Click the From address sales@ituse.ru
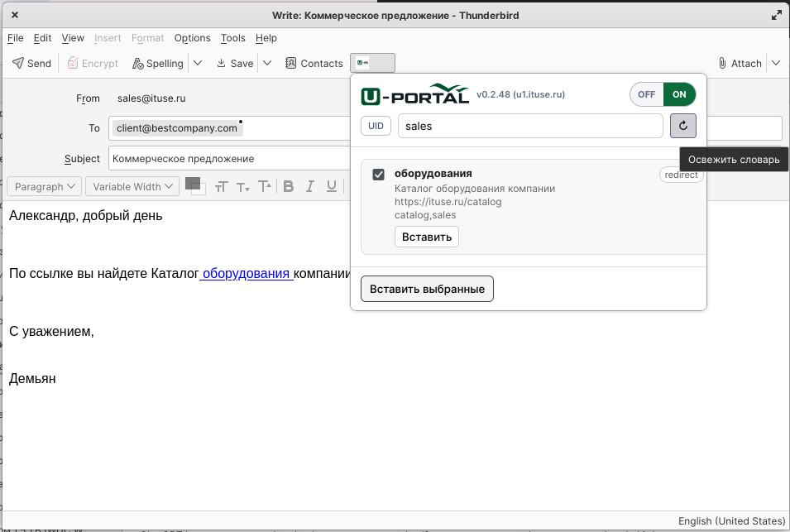The height and width of the screenshot is (532, 790). pyautogui.click(x=151, y=98)
